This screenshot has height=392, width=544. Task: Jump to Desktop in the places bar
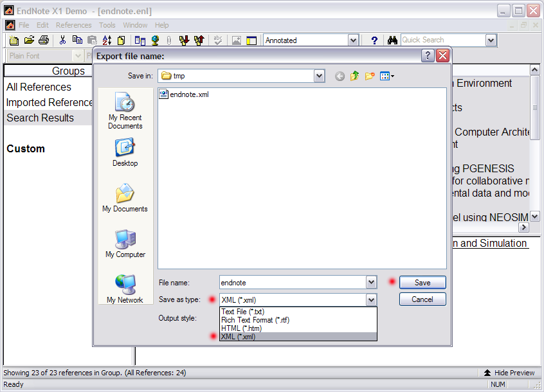point(125,152)
